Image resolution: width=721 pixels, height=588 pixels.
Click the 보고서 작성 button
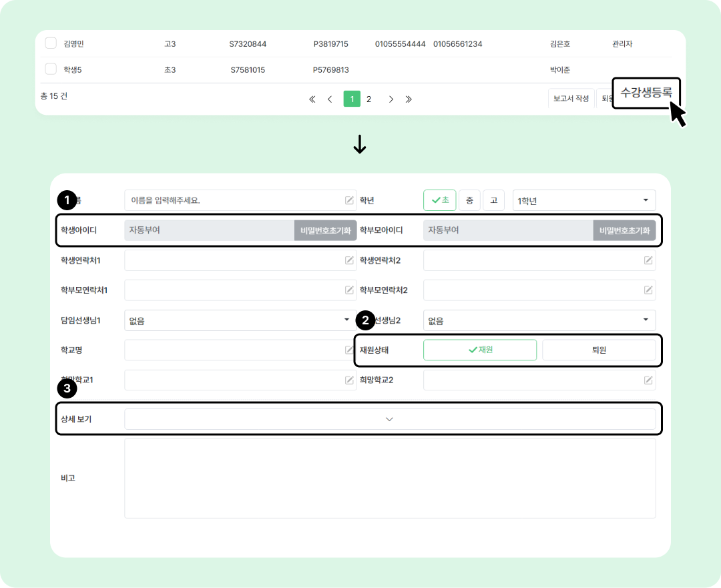(x=571, y=99)
